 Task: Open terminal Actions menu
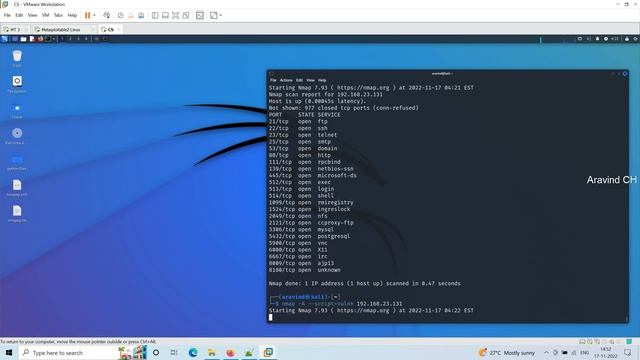point(286,80)
